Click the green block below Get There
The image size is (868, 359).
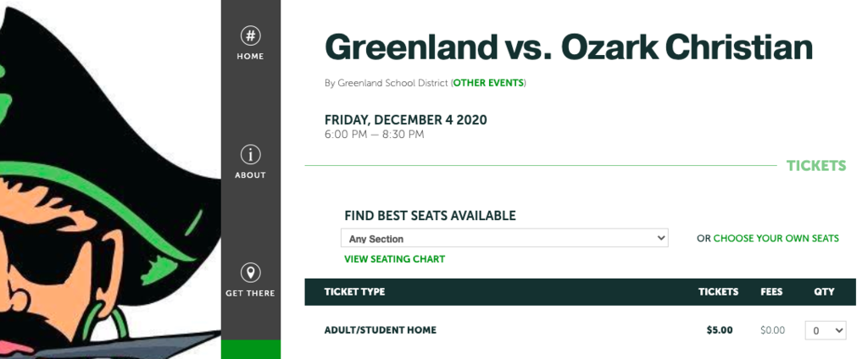point(251,350)
